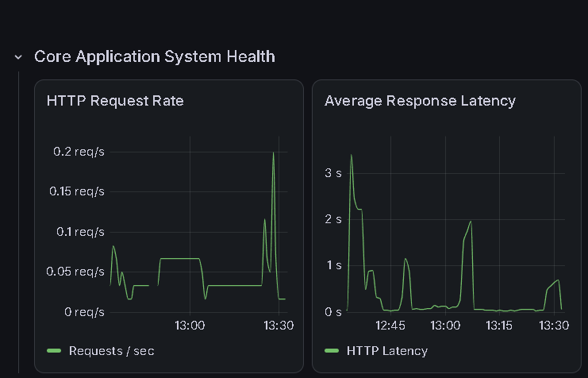Click the green Requests / sec color swatch

pyautogui.click(x=54, y=351)
